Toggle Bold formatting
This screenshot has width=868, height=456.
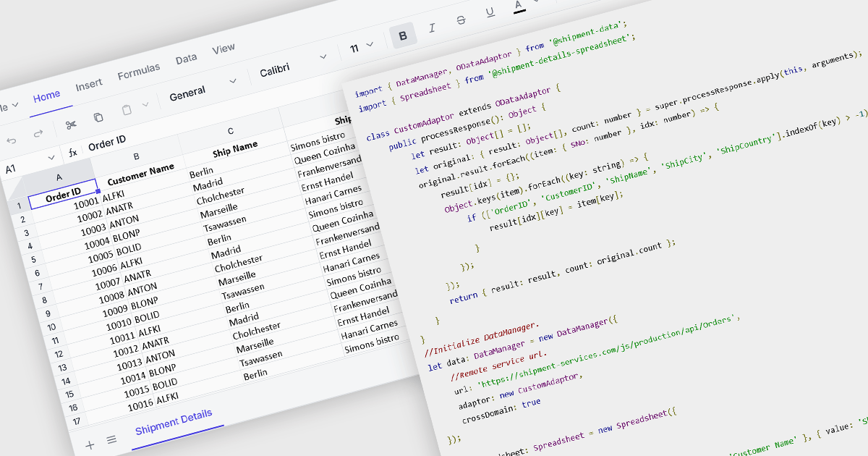[x=403, y=35]
